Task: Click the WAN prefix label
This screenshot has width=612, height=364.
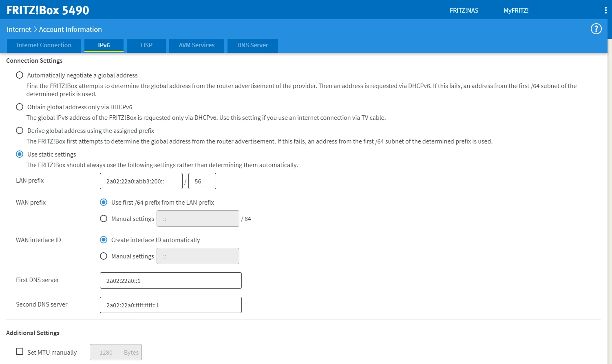Action: pos(31,203)
